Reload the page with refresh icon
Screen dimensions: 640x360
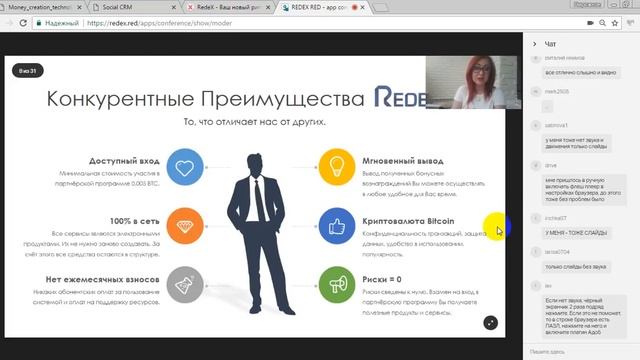[23, 23]
